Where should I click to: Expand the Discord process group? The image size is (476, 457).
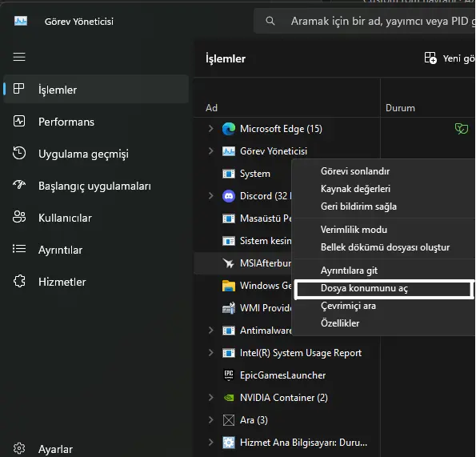pos(210,196)
